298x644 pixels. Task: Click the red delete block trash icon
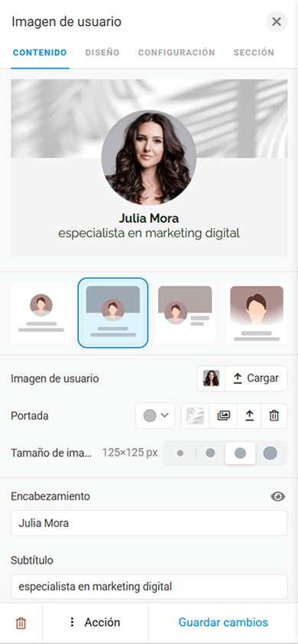(x=21, y=623)
